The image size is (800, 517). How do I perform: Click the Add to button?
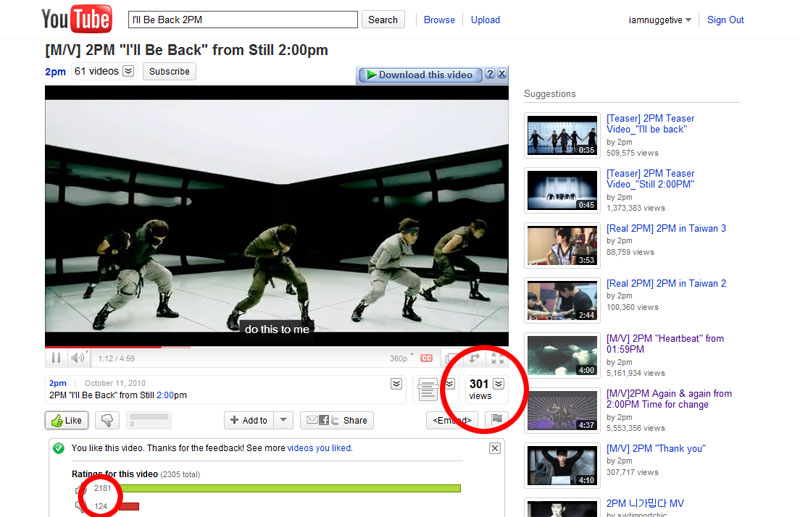pyautogui.click(x=249, y=420)
